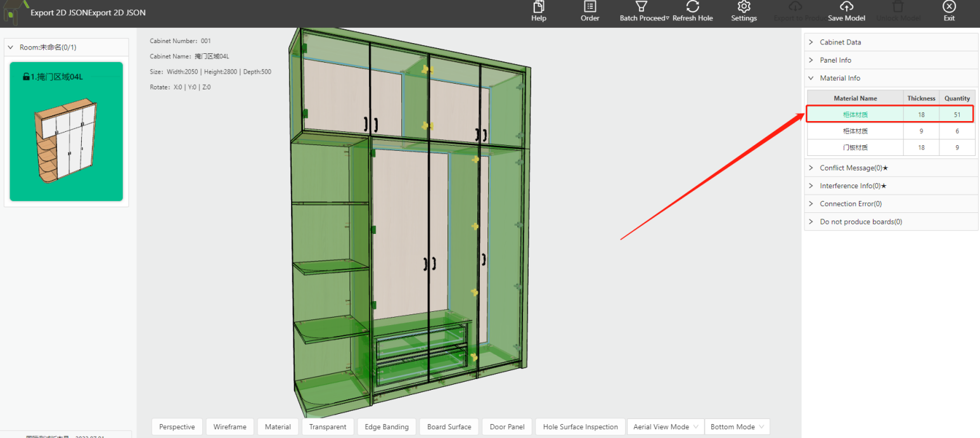Open the Settings gear
This screenshot has height=438, width=980.
pos(744,7)
